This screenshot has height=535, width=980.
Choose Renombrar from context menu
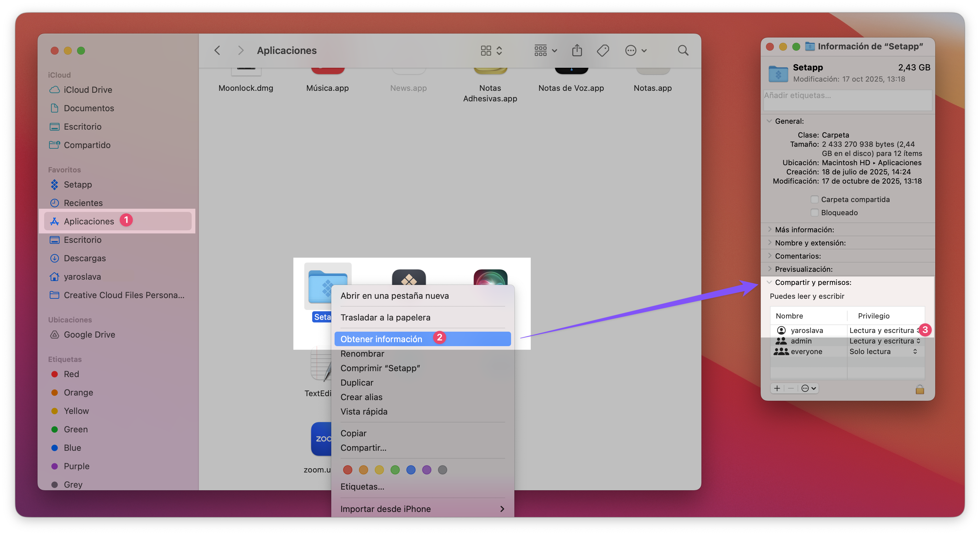tap(422, 354)
